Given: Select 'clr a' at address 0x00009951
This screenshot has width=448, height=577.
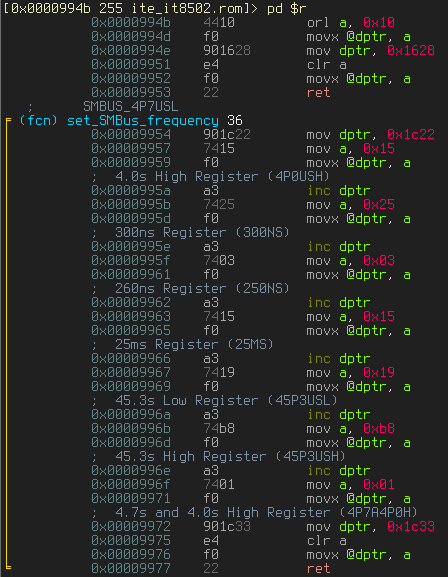Looking at the screenshot, I should tap(327, 65).
